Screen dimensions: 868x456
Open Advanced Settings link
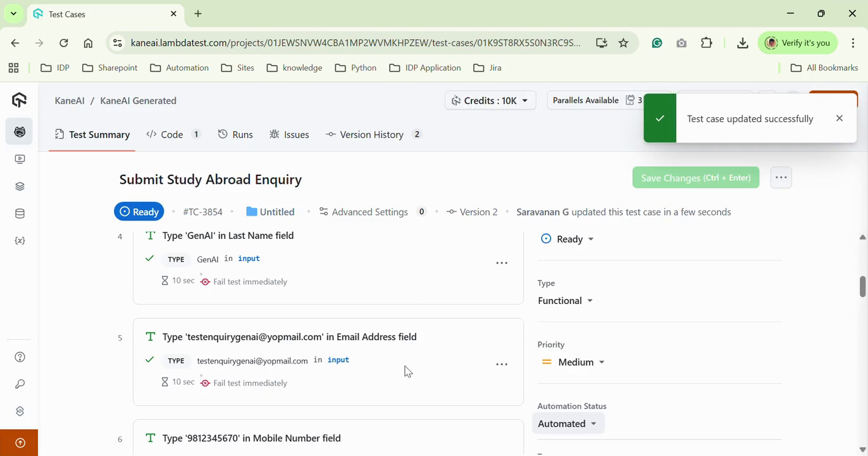tap(369, 212)
